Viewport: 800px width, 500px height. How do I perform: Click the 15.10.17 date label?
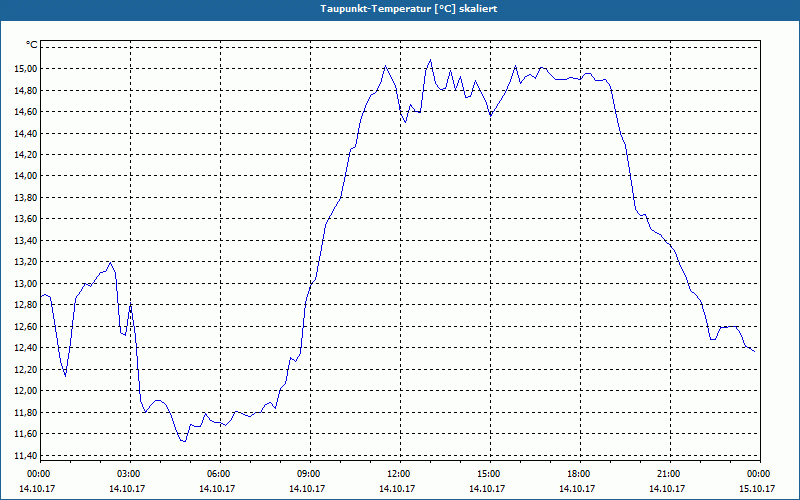coord(757,488)
